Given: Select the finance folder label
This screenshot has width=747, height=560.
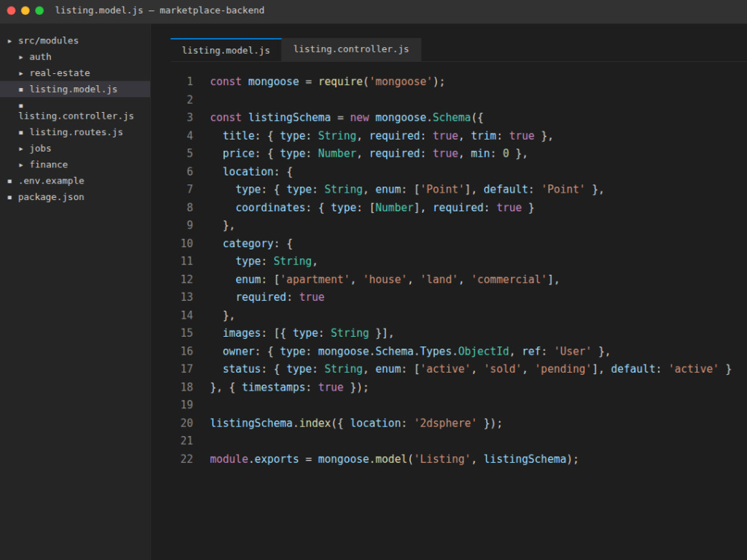Looking at the screenshot, I should [x=49, y=164].
